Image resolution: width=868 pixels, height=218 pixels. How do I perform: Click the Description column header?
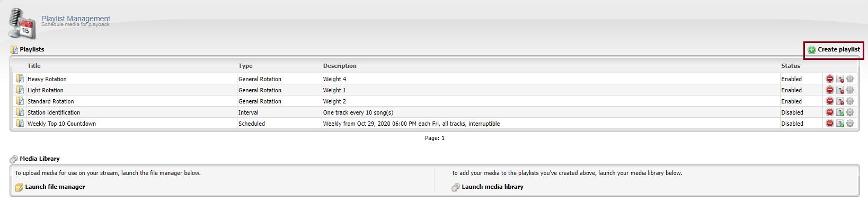340,66
